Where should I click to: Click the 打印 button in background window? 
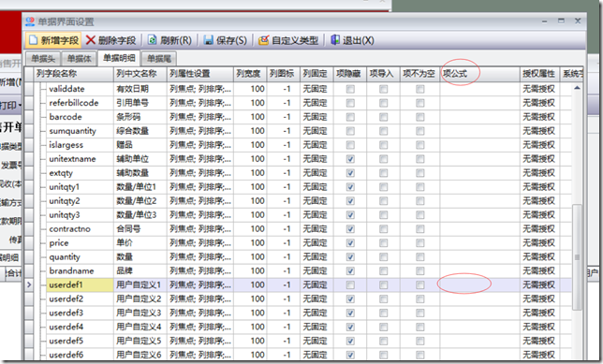(11, 105)
